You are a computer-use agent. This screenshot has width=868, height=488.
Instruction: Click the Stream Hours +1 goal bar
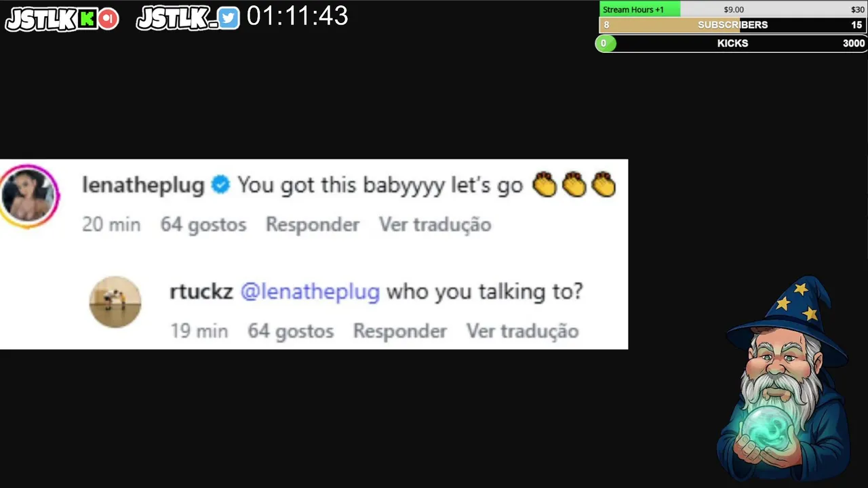pyautogui.click(x=732, y=9)
